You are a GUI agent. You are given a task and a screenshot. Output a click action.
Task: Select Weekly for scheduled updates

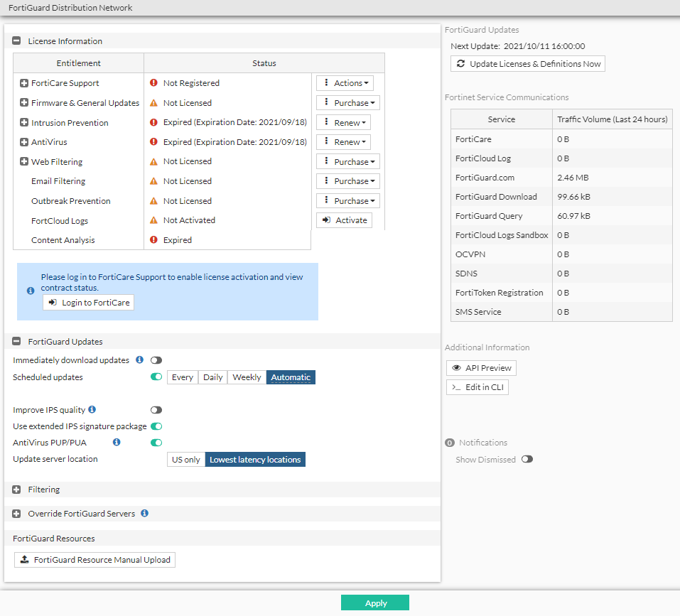coord(246,377)
